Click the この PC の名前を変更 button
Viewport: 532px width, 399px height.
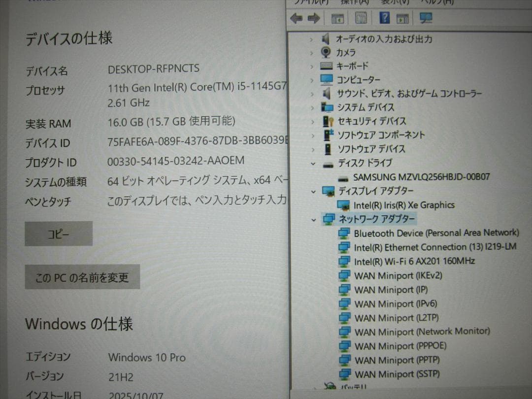point(82,277)
